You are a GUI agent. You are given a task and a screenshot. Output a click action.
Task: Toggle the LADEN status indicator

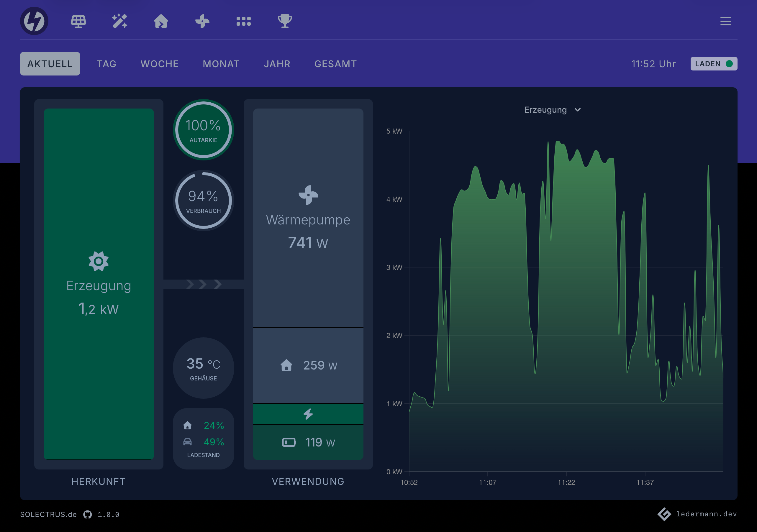(x=713, y=64)
